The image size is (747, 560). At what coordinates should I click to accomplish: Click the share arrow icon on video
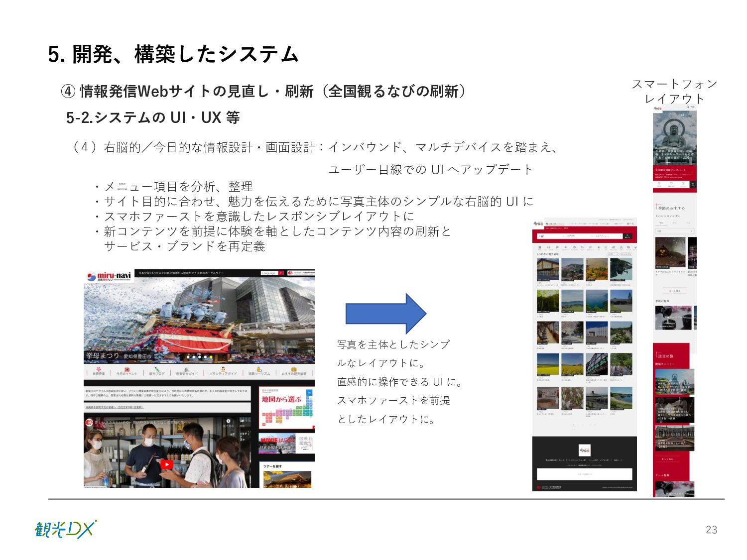[243, 422]
